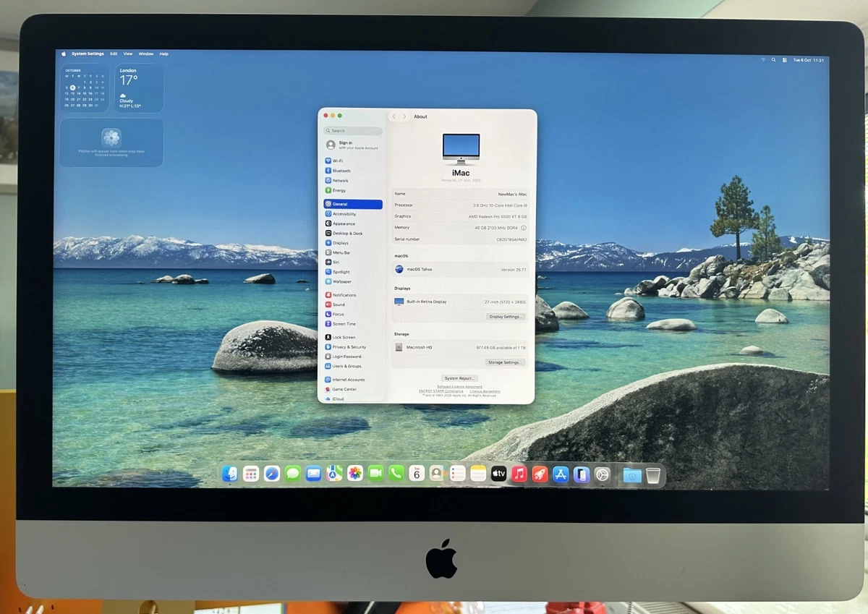This screenshot has height=614, width=868.
Task: Select Login Password in sidebar
Action: [353, 357]
